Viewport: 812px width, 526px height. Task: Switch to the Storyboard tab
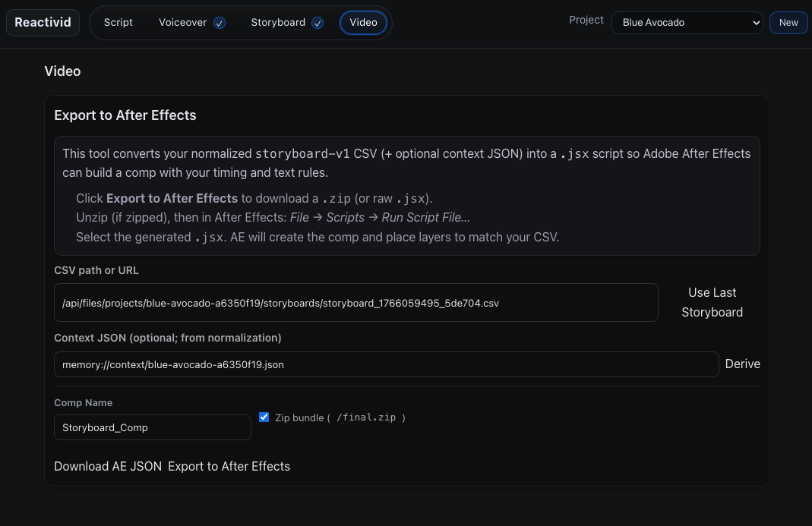point(278,23)
